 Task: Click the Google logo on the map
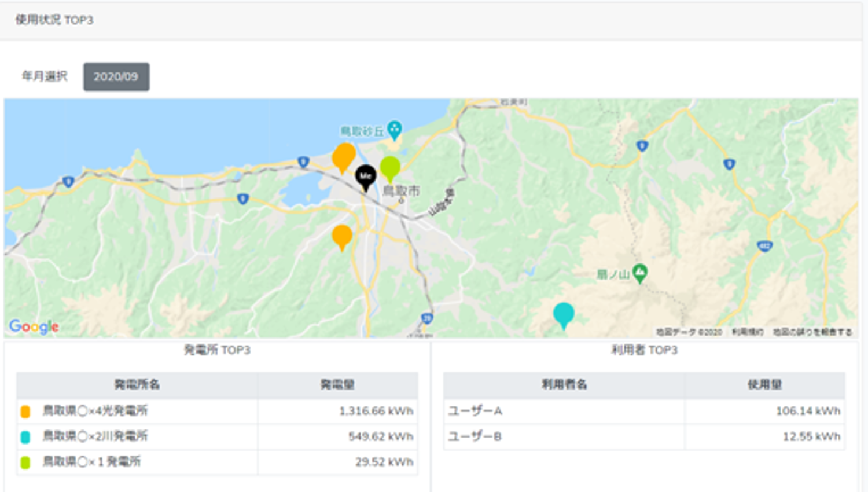point(33,326)
